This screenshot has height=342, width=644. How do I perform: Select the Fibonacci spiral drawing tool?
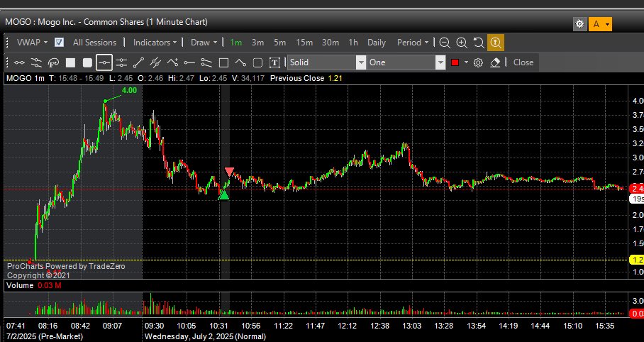tap(53, 62)
